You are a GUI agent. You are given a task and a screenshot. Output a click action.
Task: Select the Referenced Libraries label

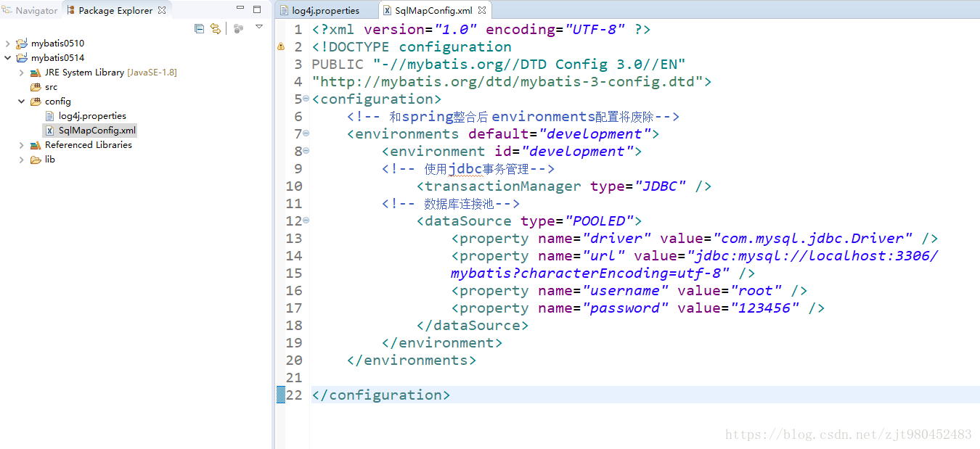coord(89,145)
